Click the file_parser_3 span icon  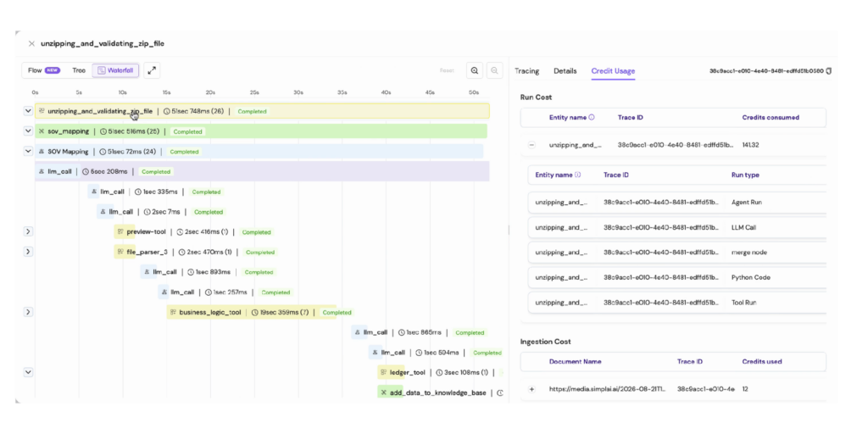point(120,252)
